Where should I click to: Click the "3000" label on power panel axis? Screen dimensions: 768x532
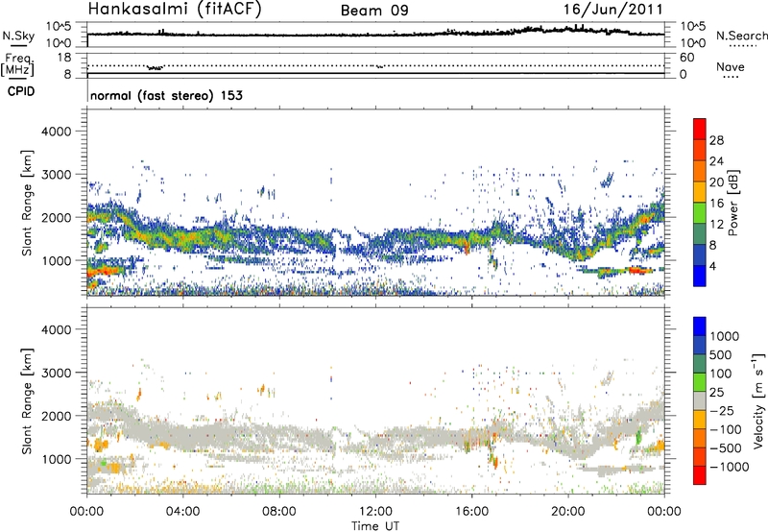click(x=57, y=175)
